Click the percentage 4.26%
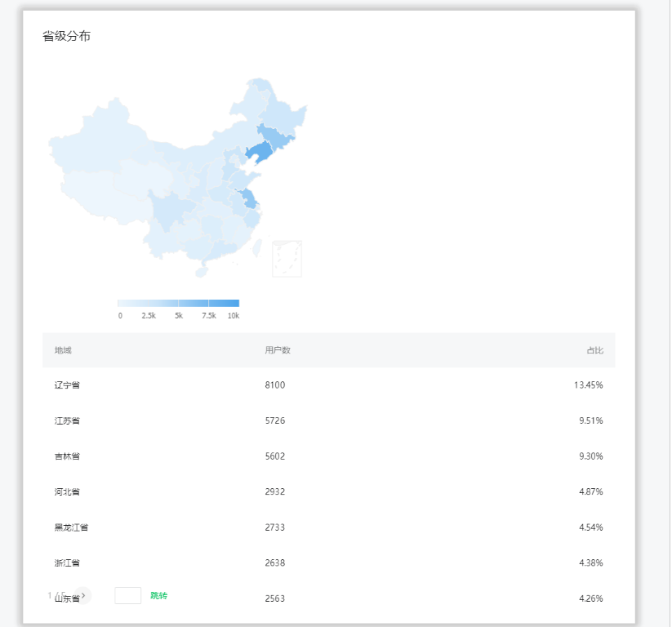 click(591, 598)
